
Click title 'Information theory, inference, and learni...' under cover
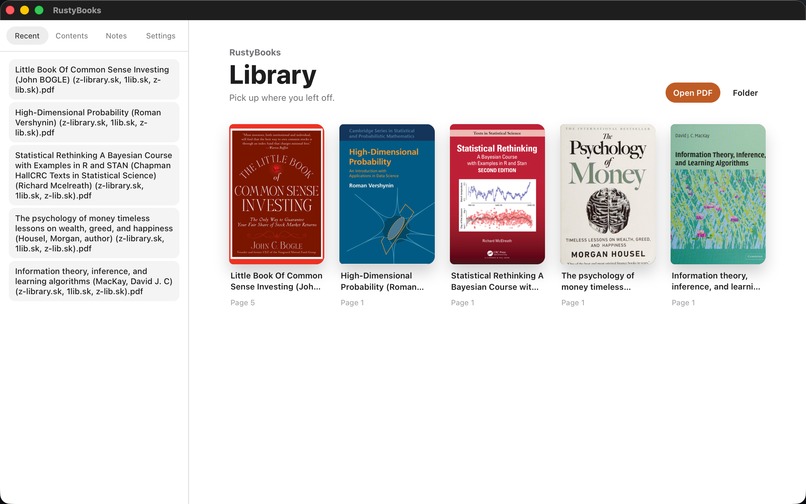pyautogui.click(x=716, y=281)
